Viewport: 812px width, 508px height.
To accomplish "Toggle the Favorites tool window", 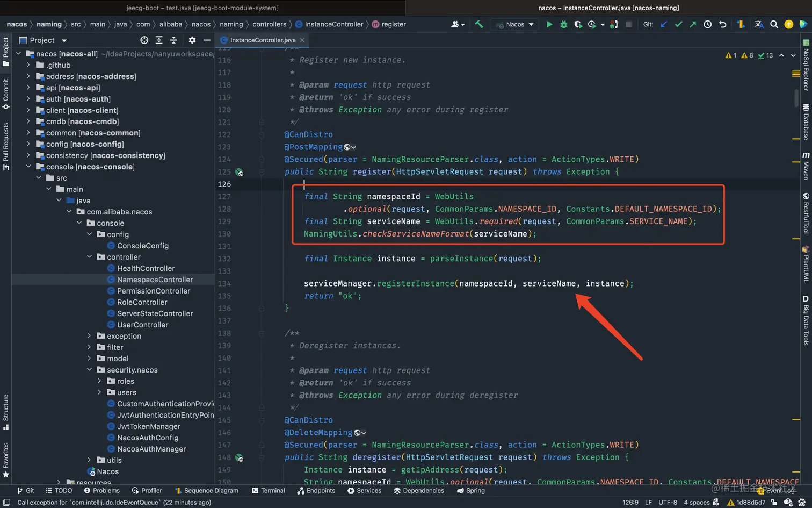I will (x=6, y=460).
